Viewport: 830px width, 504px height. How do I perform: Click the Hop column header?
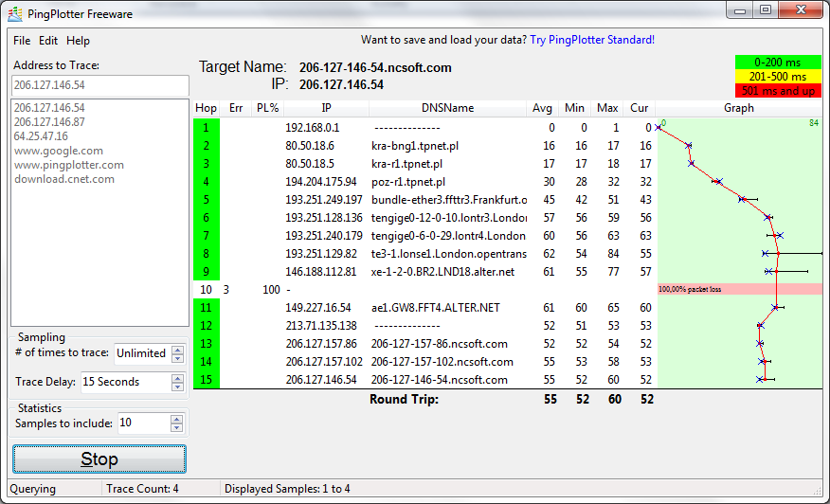(x=206, y=108)
